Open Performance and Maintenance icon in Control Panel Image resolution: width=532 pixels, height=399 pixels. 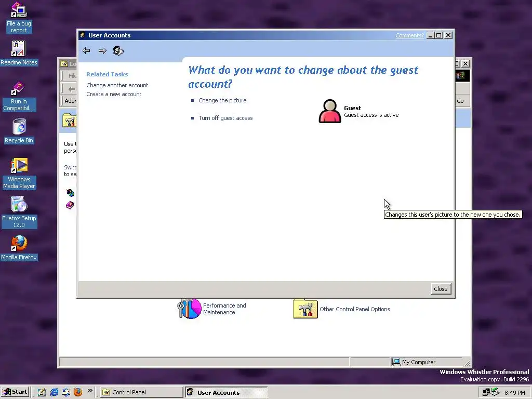(189, 309)
